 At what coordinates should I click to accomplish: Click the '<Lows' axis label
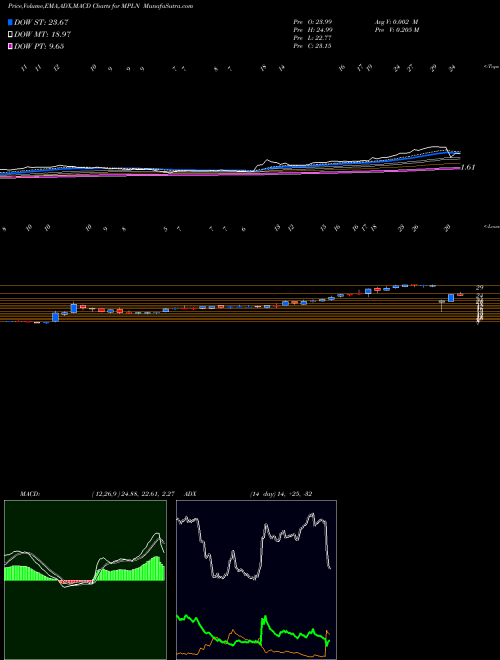tap(492, 226)
